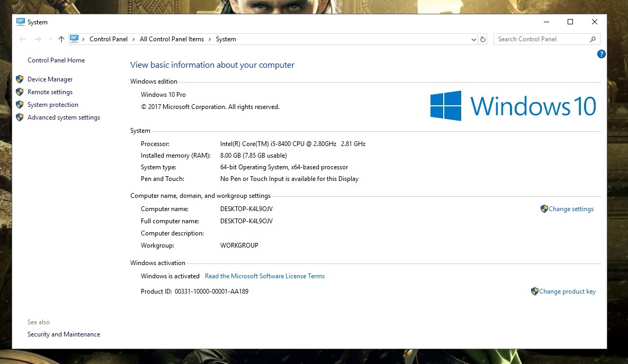
Task: Click the blue help question mark icon
Action: pos(601,54)
